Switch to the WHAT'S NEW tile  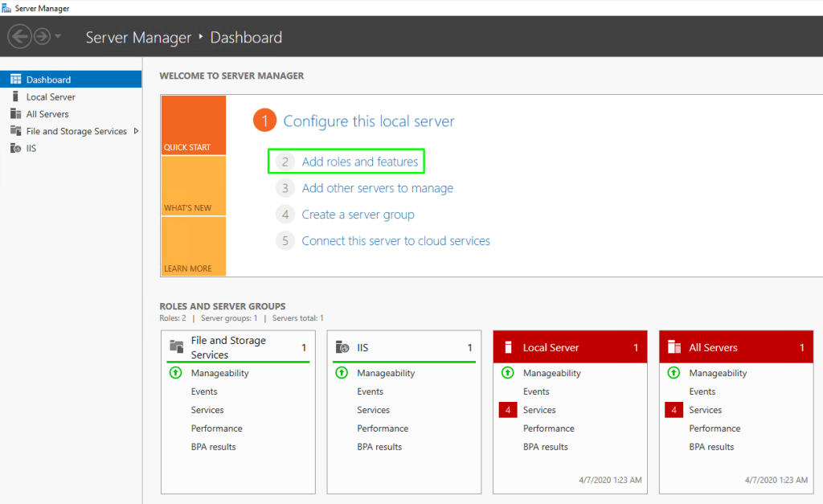tap(193, 186)
